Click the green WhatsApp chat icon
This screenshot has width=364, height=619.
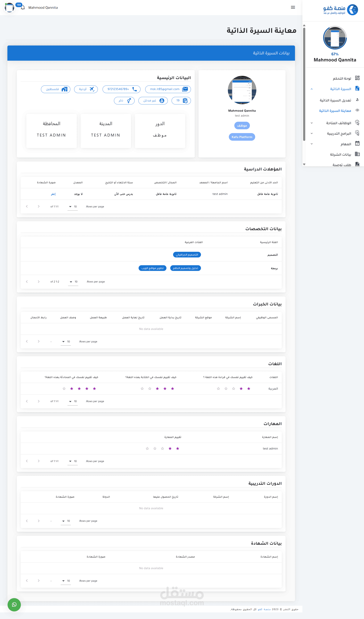(x=14, y=605)
